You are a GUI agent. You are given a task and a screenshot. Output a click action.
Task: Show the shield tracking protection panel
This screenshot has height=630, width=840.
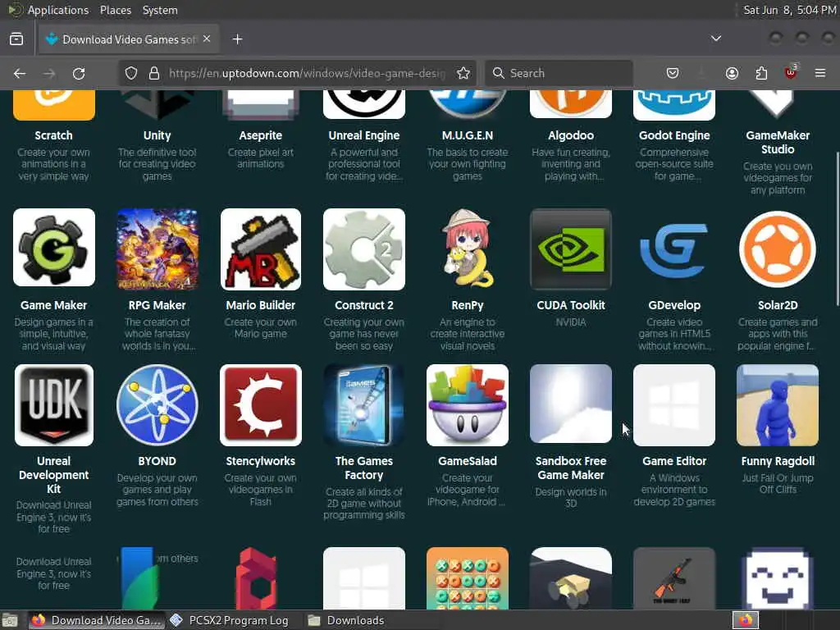(131, 73)
